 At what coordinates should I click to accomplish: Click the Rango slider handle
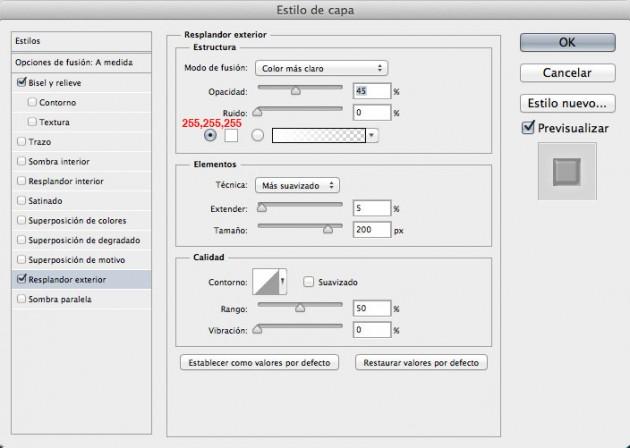point(300,308)
